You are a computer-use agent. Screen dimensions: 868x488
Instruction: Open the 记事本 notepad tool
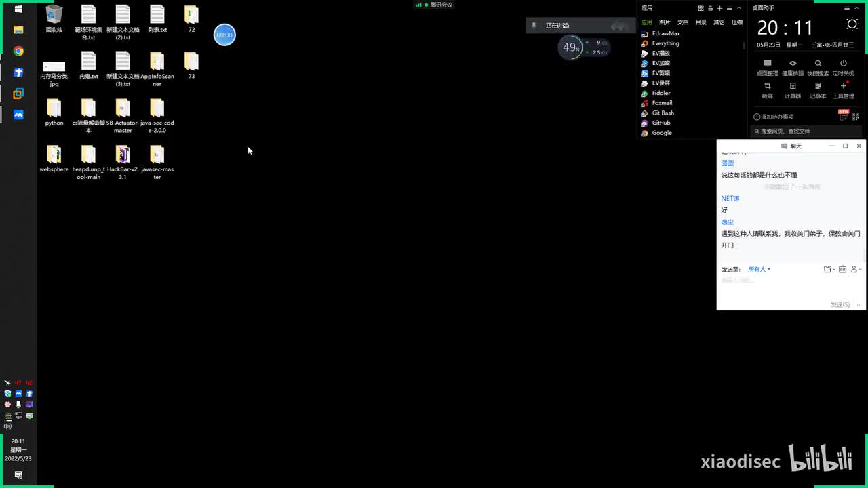(x=818, y=90)
